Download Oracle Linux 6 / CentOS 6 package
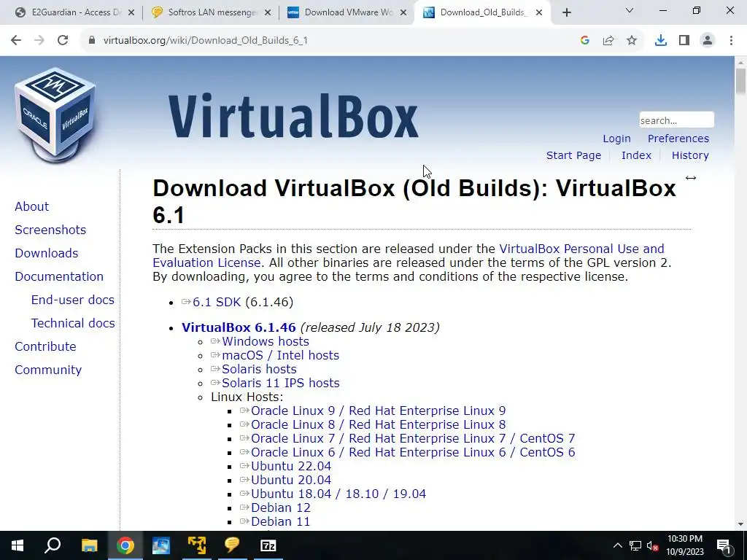Screen dimensions: 747x560 tap(413, 452)
